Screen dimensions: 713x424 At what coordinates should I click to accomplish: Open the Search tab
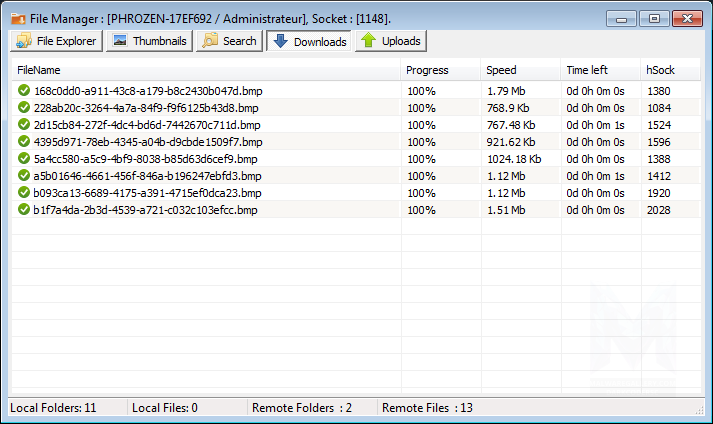tap(229, 41)
